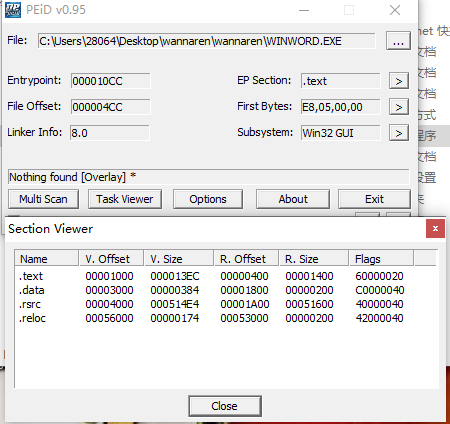
Task: Click the About button
Action: click(x=293, y=199)
